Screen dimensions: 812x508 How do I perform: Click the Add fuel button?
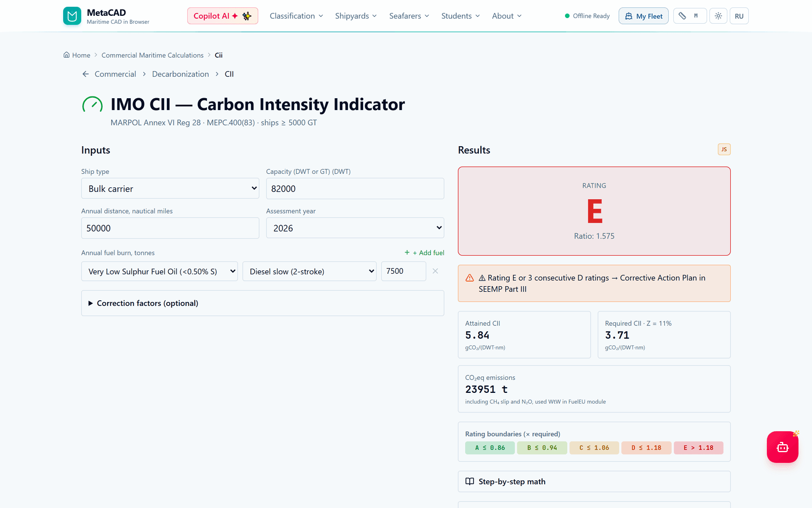click(424, 253)
